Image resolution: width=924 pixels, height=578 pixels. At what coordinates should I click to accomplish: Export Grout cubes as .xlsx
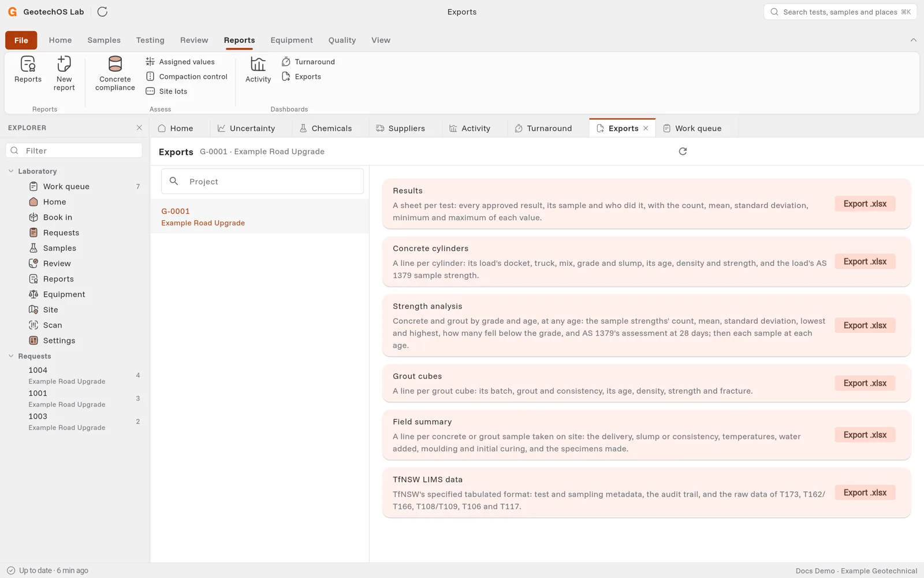(865, 383)
